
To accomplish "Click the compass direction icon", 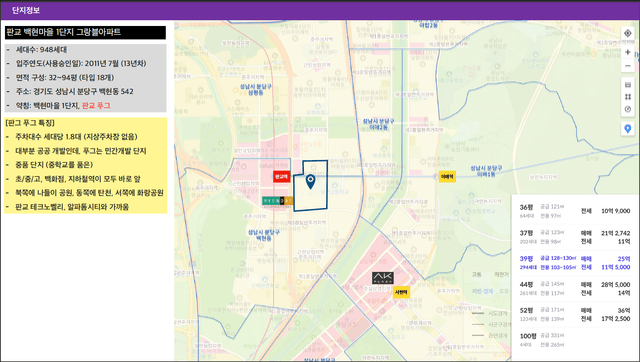I will pos(628,109).
